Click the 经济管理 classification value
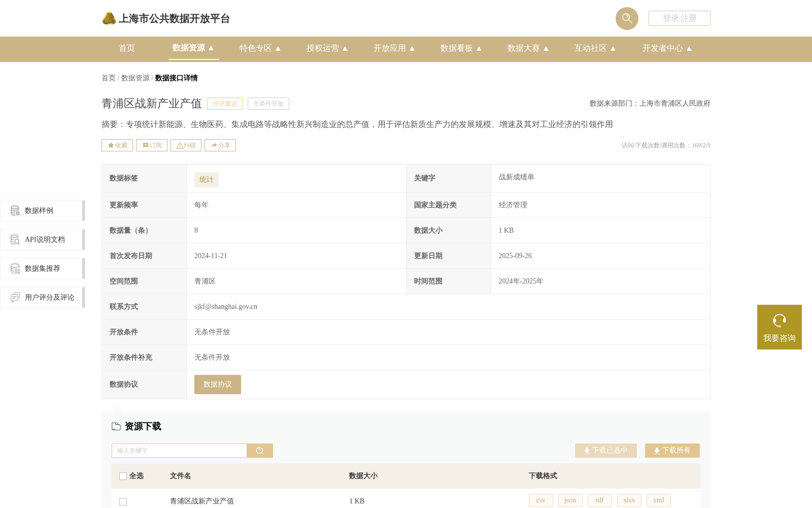The image size is (812, 508). [x=513, y=205]
